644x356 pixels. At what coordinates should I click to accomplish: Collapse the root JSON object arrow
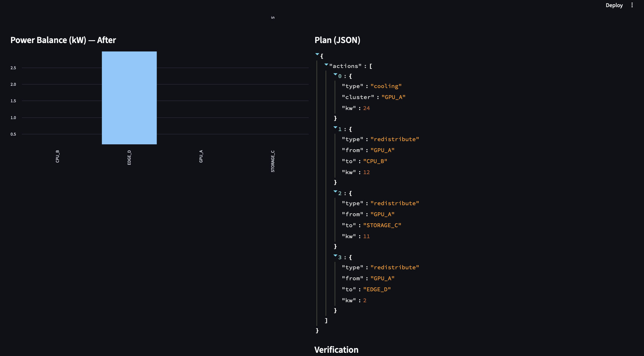317,54
